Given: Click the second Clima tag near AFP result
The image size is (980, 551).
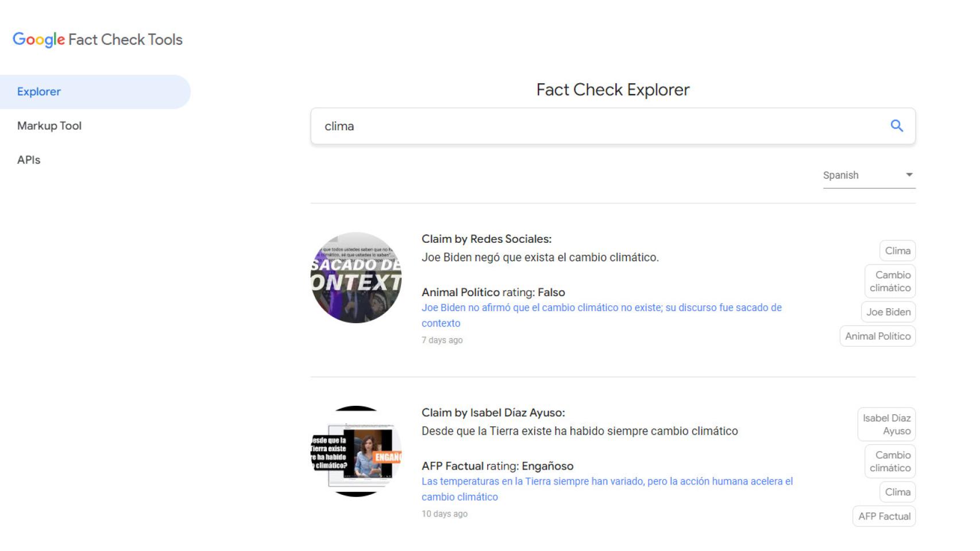Looking at the screenshot, I should pos(897,491).
